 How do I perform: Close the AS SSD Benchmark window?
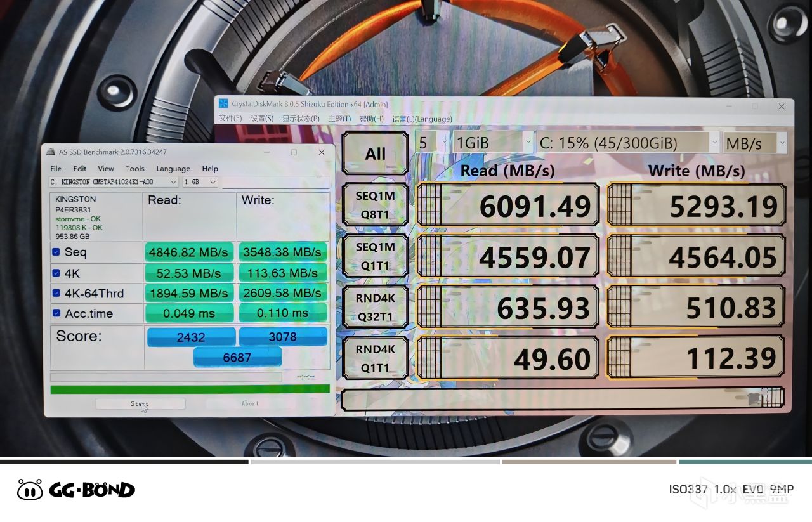(322, 152)
